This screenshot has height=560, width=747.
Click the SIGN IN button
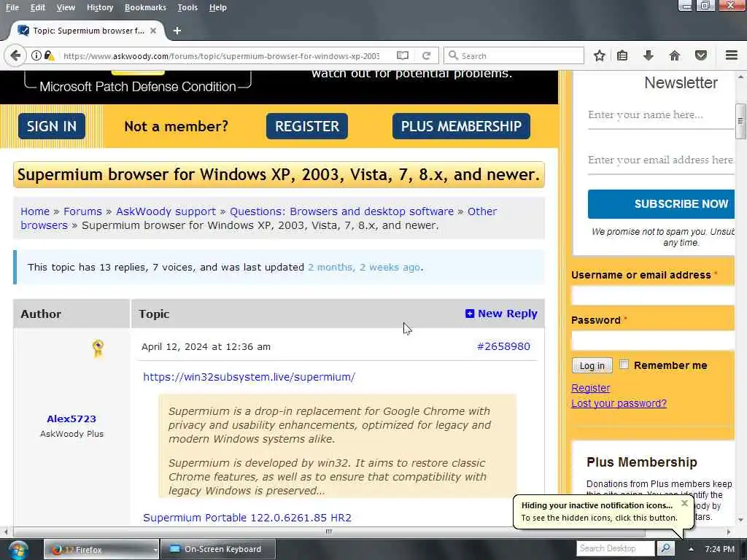[x=52, y=126]
